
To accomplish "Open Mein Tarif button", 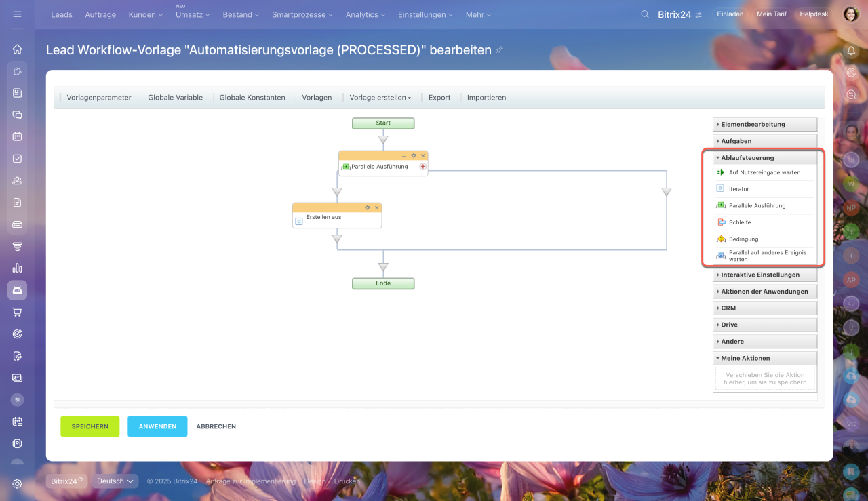I will coord(772,14).
